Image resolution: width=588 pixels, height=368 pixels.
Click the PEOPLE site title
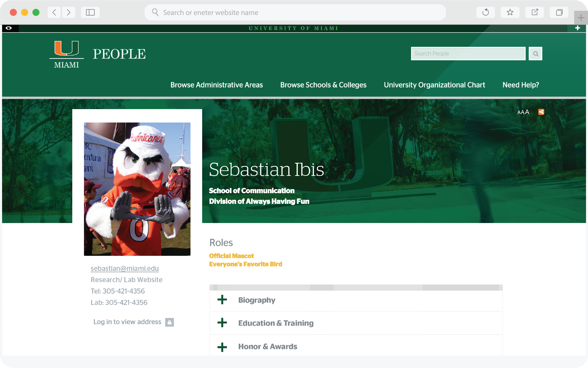[119, 54]
